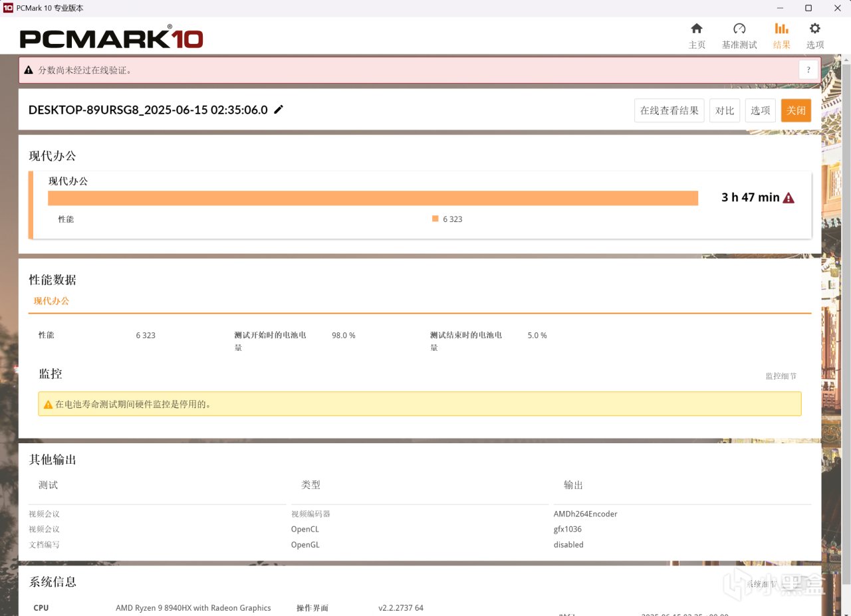The width and height of the screenshot is (851, 616).
Task: Click the 测试开始时的电池电量 label
Action: (270, 341)
